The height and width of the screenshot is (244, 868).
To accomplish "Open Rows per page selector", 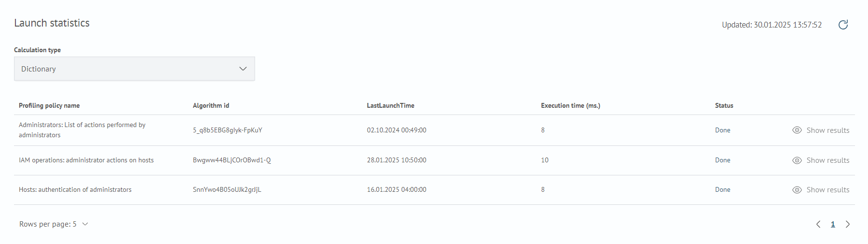I will point(54,224).
